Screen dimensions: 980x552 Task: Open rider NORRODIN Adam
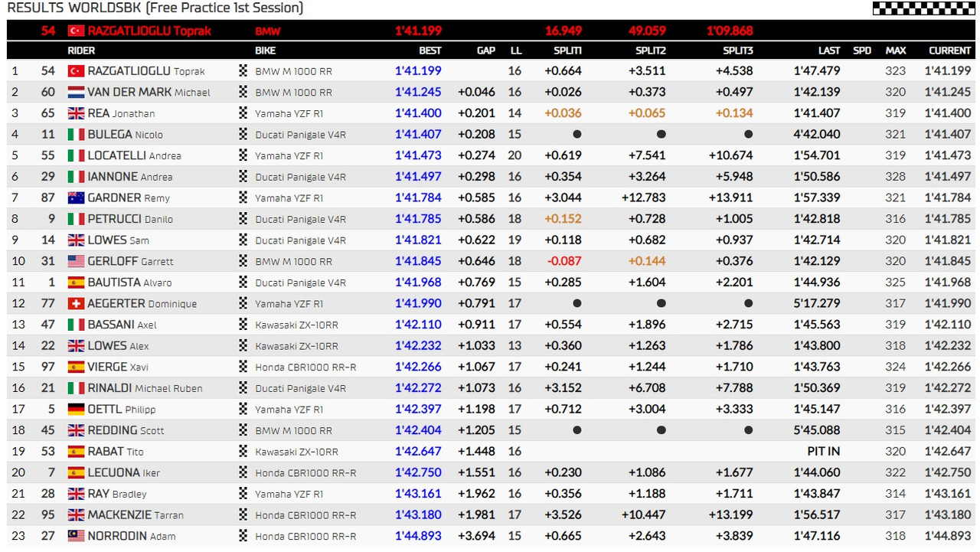click(x=132, y=536)
